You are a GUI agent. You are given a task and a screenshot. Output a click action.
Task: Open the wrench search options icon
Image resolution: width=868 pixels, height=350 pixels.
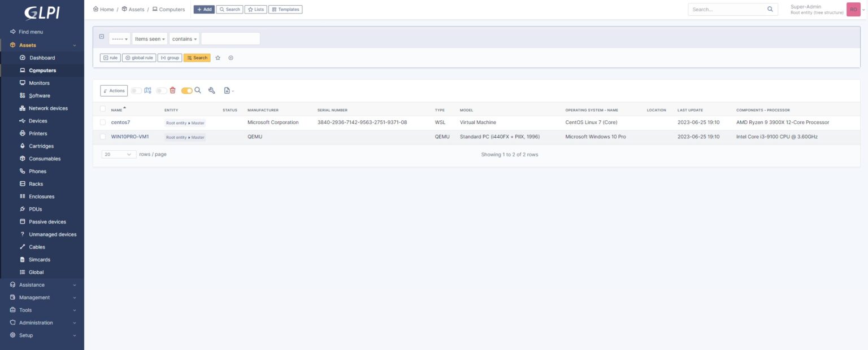[x=211, y=90]
